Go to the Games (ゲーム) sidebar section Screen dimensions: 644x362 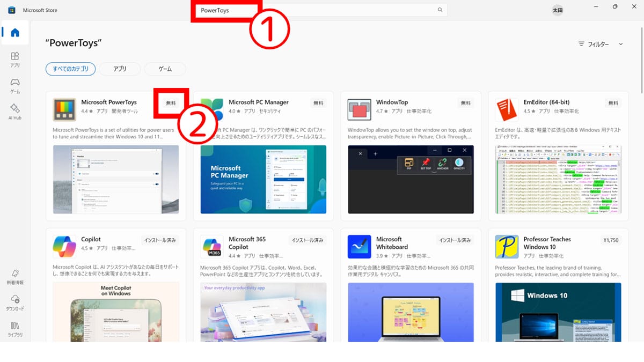pos(15,86)
